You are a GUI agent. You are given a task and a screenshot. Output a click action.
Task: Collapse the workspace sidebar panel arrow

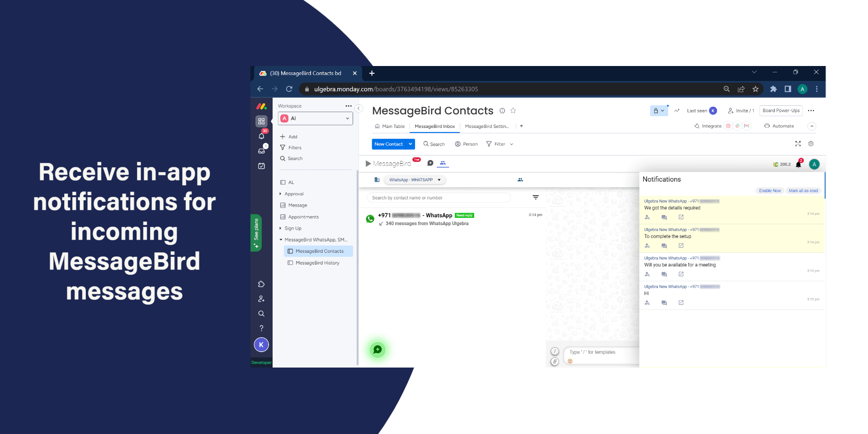coord(359,108)
